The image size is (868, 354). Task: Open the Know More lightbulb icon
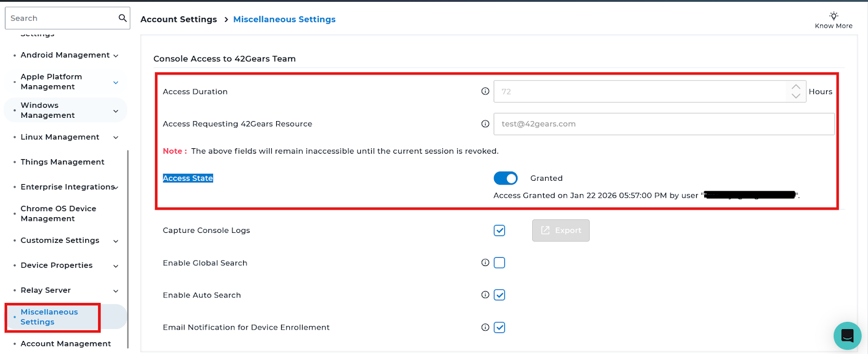[x=833, y=16]
